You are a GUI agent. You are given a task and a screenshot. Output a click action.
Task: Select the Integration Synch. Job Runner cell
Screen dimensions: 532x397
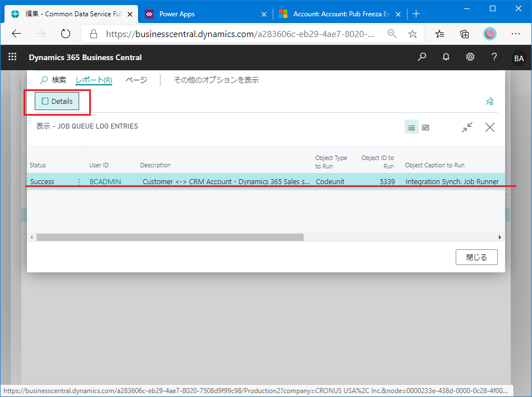coord(452,182)
